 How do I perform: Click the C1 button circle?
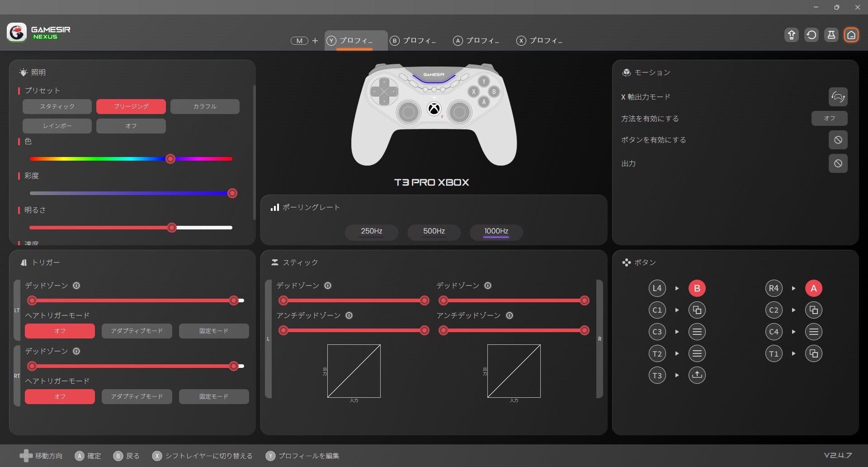657,310
